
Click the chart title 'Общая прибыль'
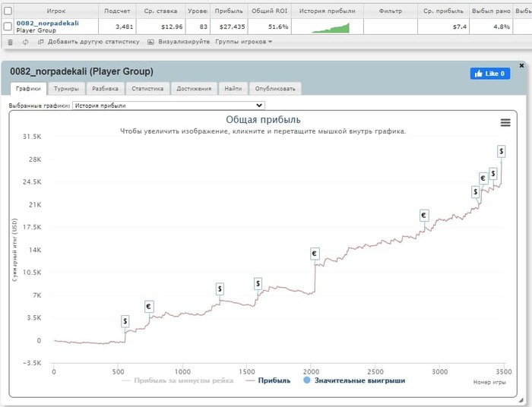pyautogui.click(x=263, y=120)
